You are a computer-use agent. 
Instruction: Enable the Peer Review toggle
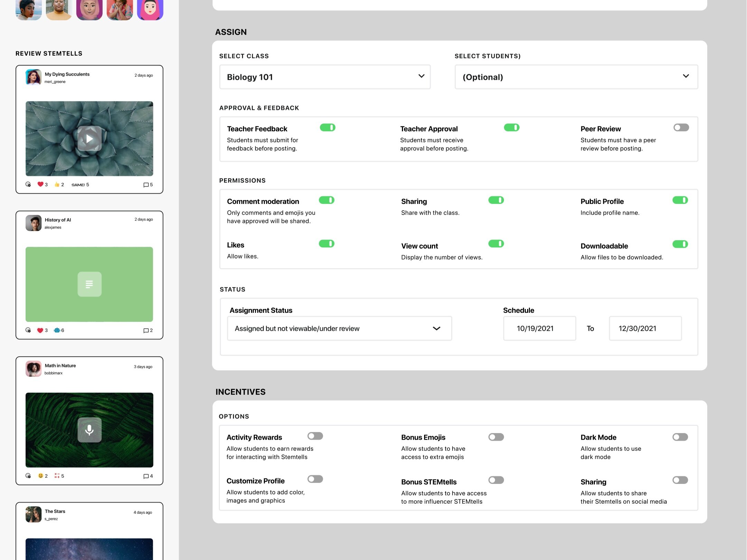pyautogui.click(x=681, y=128)
